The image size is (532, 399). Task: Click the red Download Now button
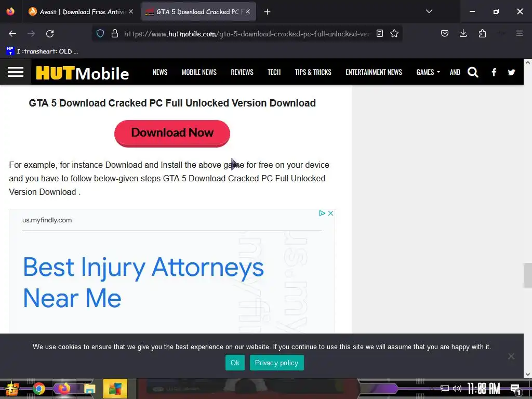172,133
